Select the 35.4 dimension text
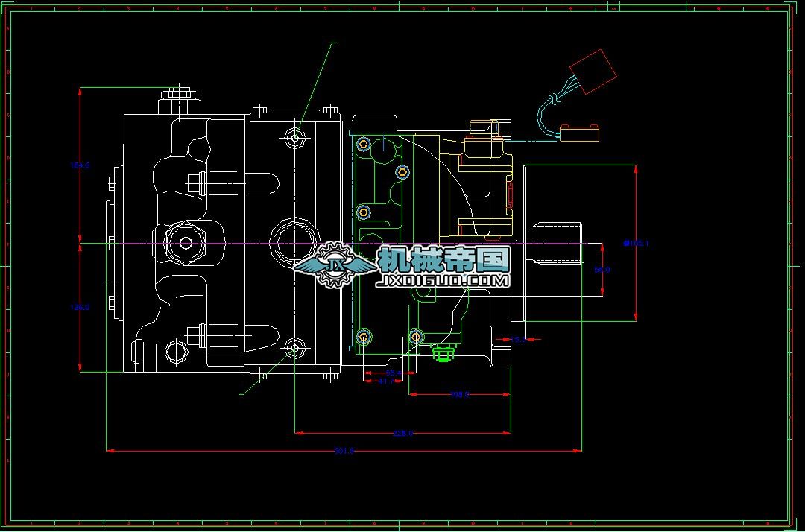Screen dimensions: 805x532 [394, 373]
